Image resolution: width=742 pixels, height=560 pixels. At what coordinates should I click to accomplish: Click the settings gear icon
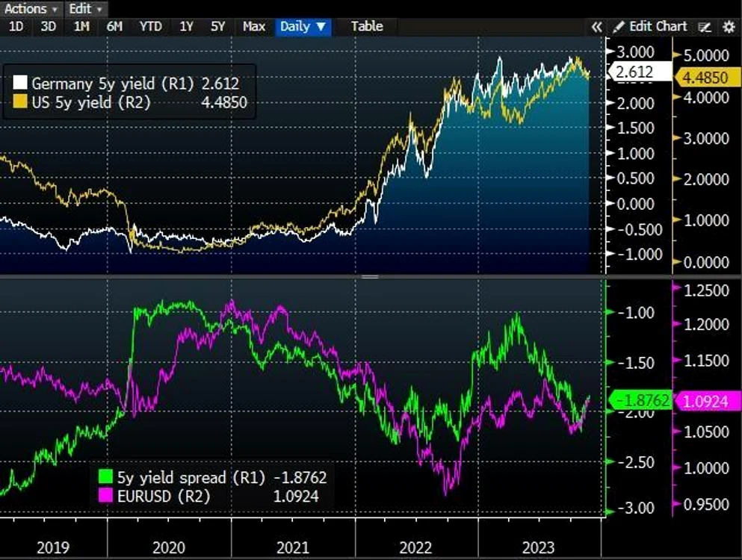pyautogui.click(x=729, y=27)
